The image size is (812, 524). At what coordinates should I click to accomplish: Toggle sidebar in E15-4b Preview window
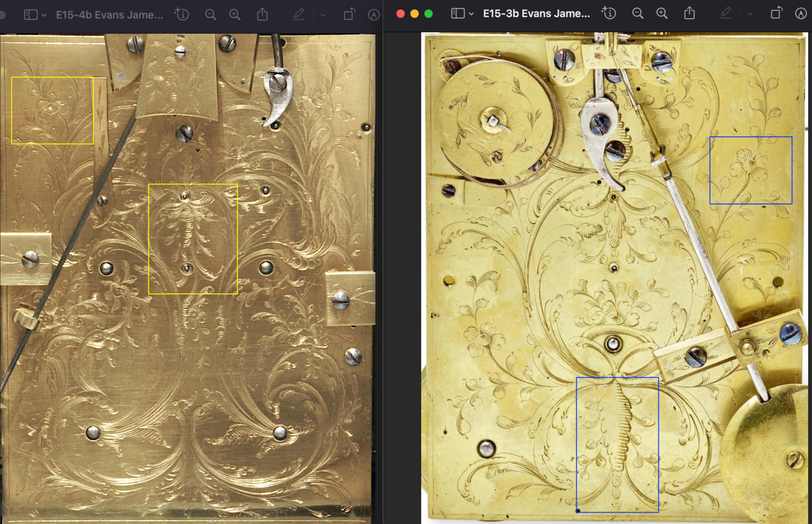coord(30,15)
